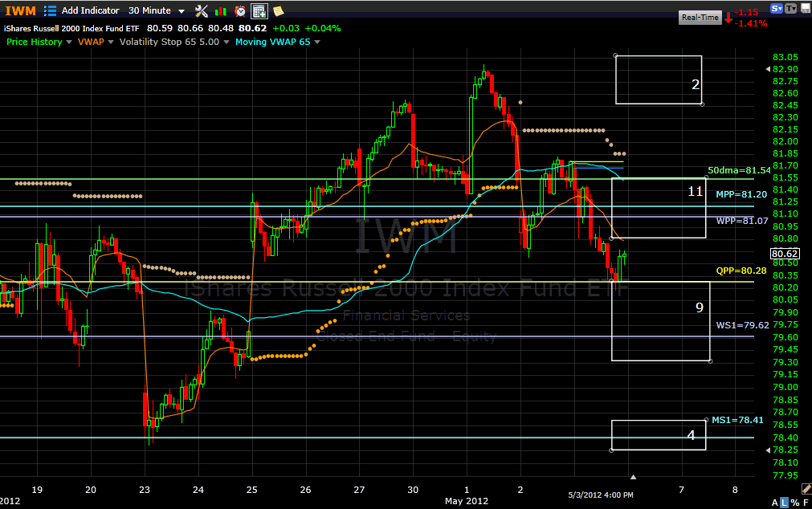Toggle the F scale option
Image resolution: width=812 pixels, height=509 pixels.
pos(806,503)
